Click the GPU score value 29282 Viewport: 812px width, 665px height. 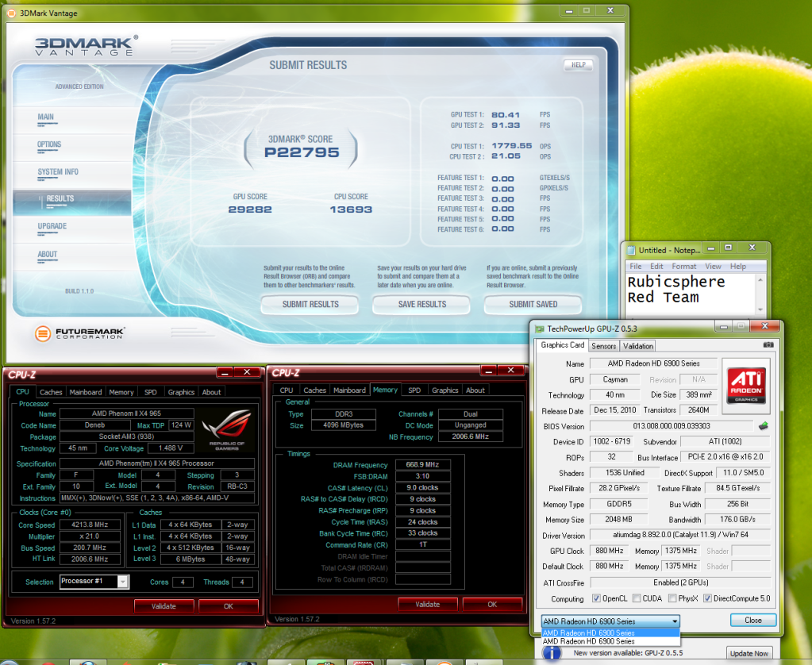click(x=249, y=209)
